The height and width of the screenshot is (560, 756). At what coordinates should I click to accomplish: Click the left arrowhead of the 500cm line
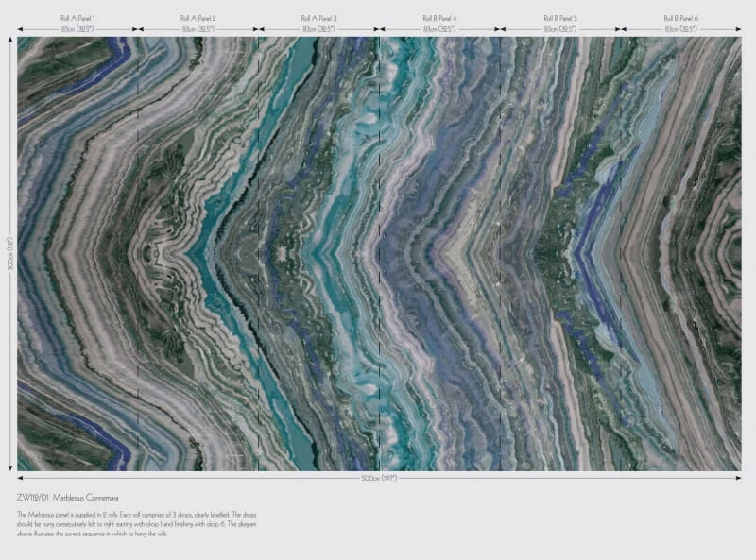(20, 478)
